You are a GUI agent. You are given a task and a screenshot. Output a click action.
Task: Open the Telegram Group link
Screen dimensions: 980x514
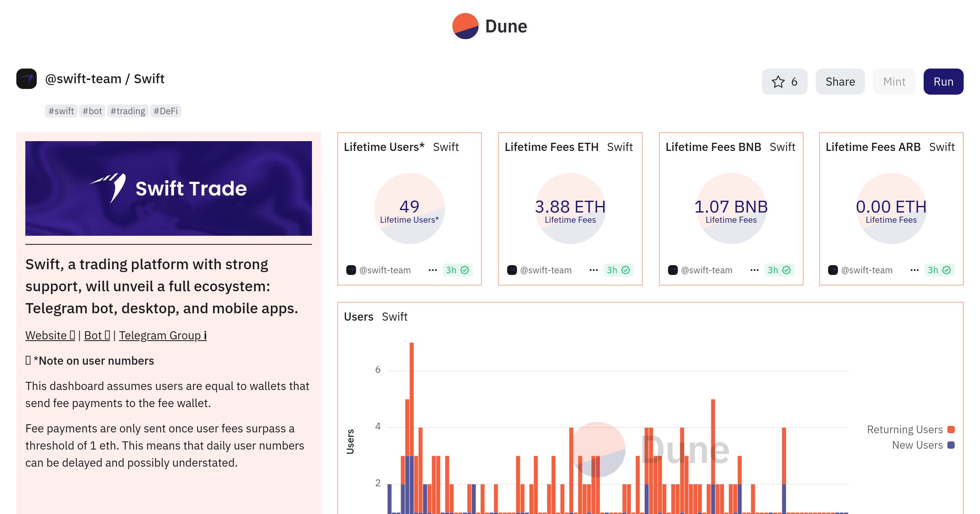pyautogui.click(x=163, y=335)
